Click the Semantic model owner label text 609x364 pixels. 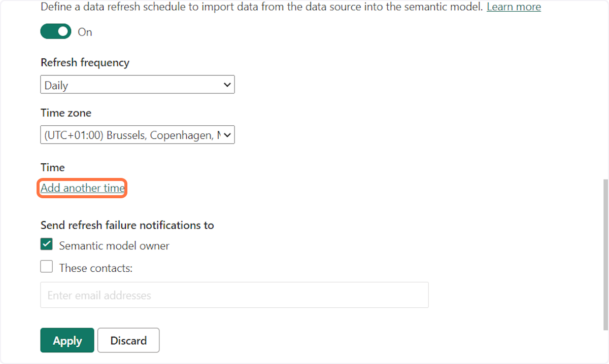(114, 246)
